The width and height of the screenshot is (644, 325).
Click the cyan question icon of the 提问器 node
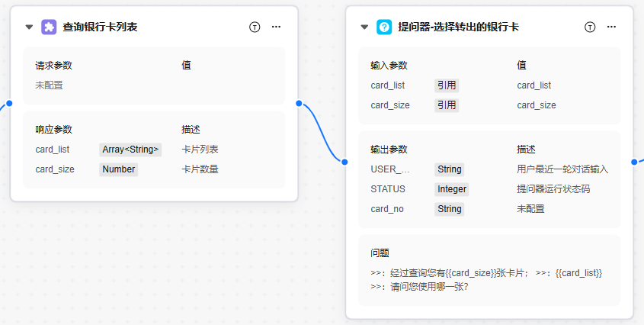point(384,27)
